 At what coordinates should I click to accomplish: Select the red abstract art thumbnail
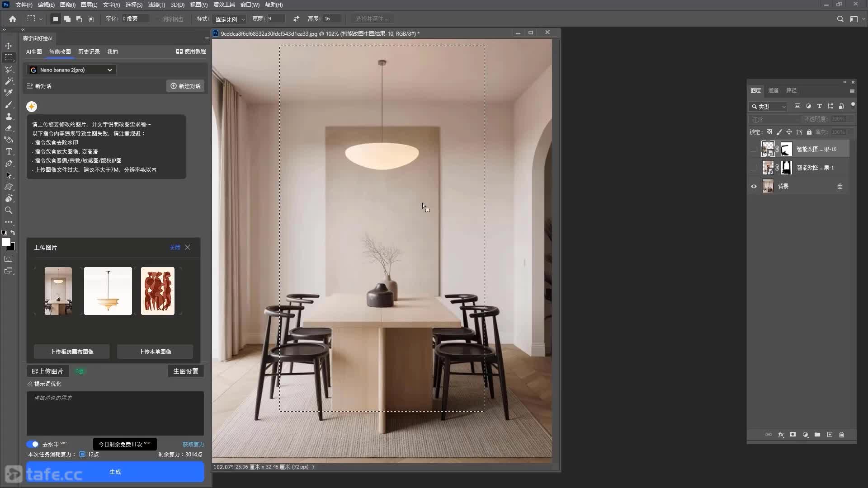pos(158,291)
